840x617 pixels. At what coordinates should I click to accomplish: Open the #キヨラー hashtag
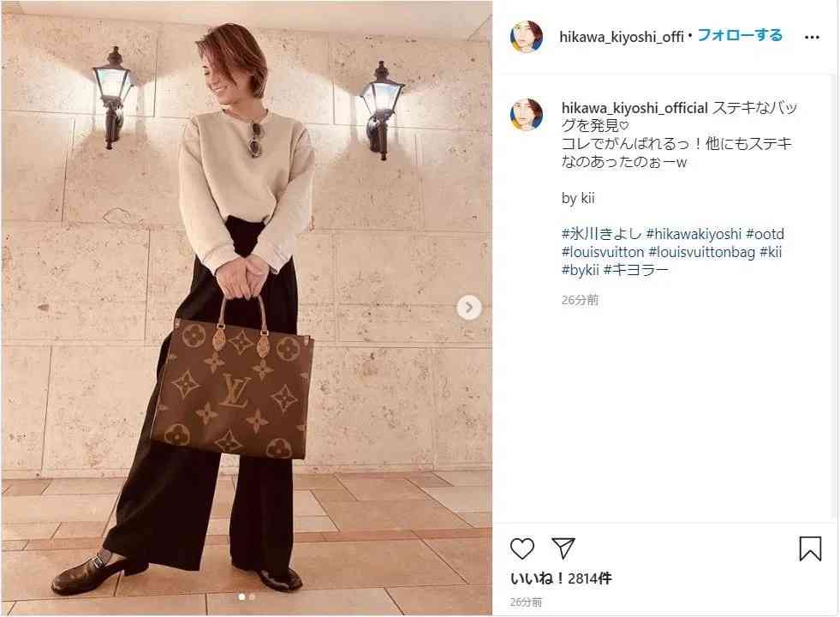[636, 270]
